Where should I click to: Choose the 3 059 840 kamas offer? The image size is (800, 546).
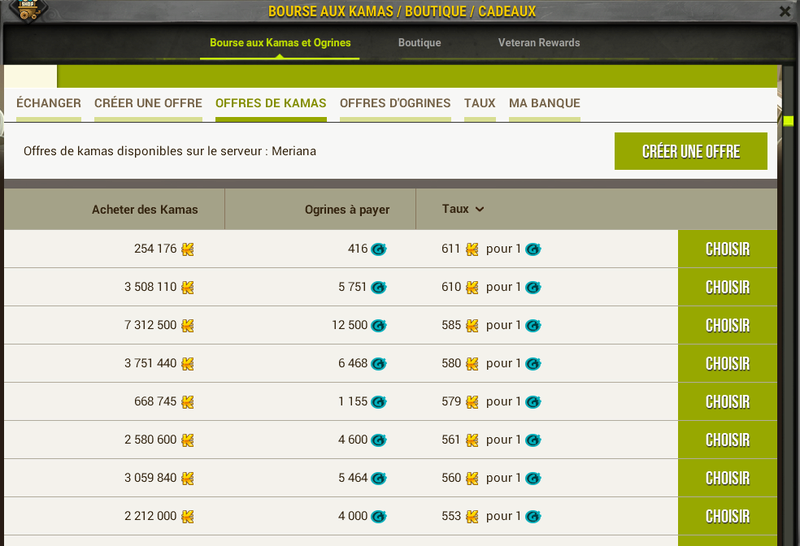tap(728, 478)
